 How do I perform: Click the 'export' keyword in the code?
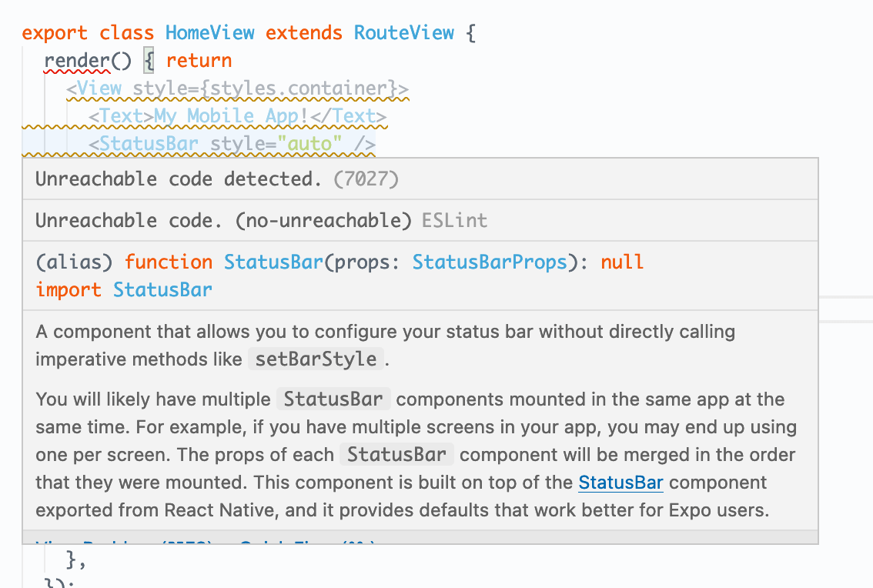pos(55,33)
